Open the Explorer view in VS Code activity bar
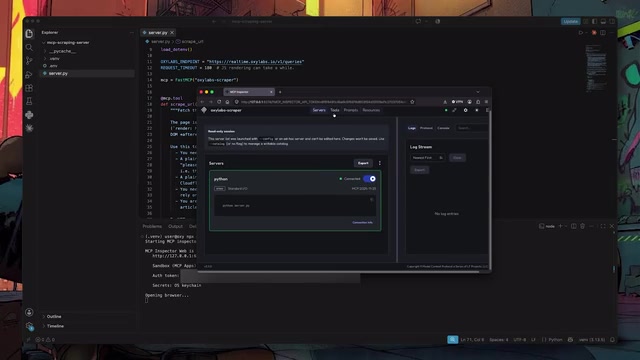The image size is (640, 360). [x=29, y=33]
